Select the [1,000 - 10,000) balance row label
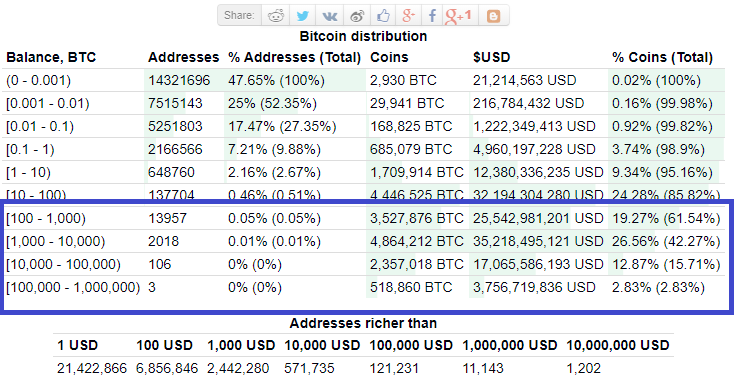Screen dimensions: 743x392 55,242
